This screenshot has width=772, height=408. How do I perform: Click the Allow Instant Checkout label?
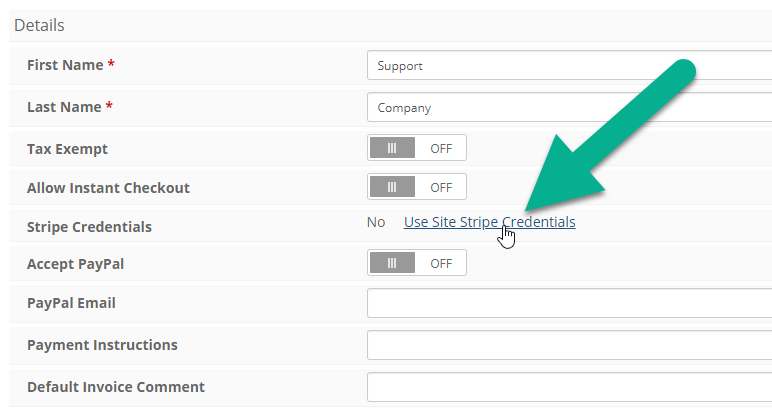[x=108, y=188]
